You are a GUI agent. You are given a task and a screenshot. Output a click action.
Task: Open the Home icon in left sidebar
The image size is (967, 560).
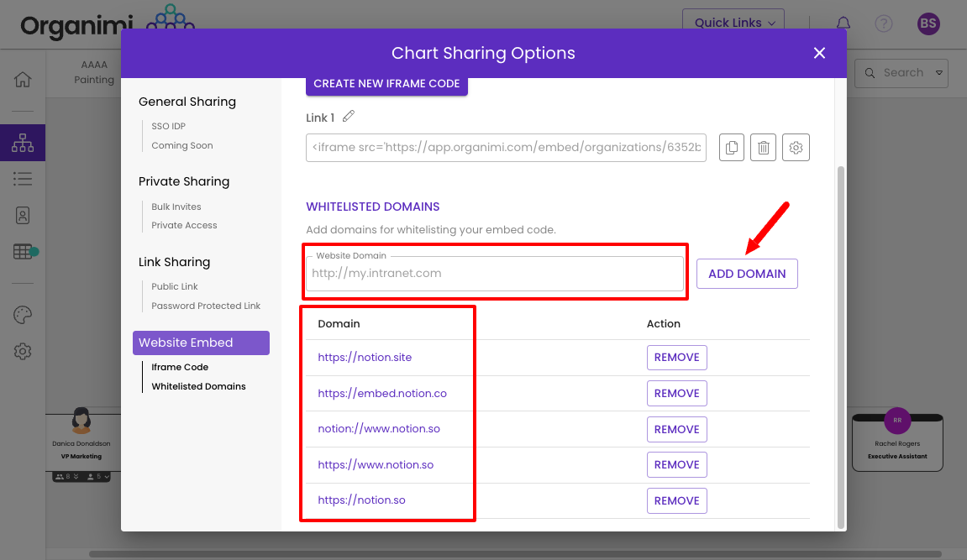23,80
